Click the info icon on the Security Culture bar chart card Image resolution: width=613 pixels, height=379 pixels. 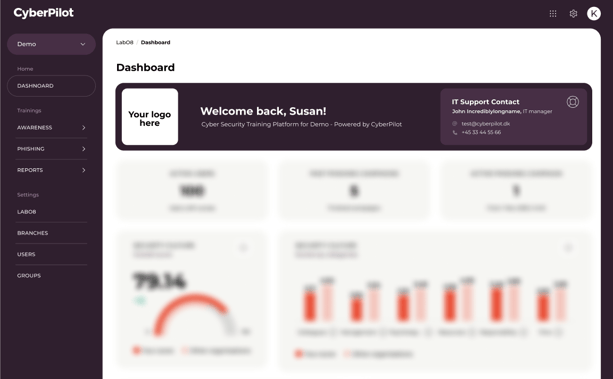point(568,248)
